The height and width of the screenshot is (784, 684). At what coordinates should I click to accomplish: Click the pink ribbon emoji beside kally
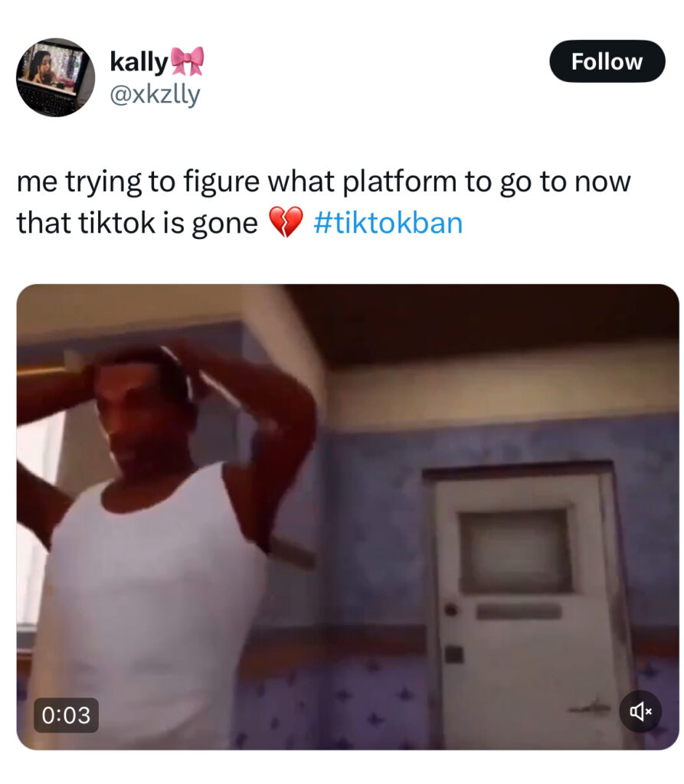coord(188,61)
